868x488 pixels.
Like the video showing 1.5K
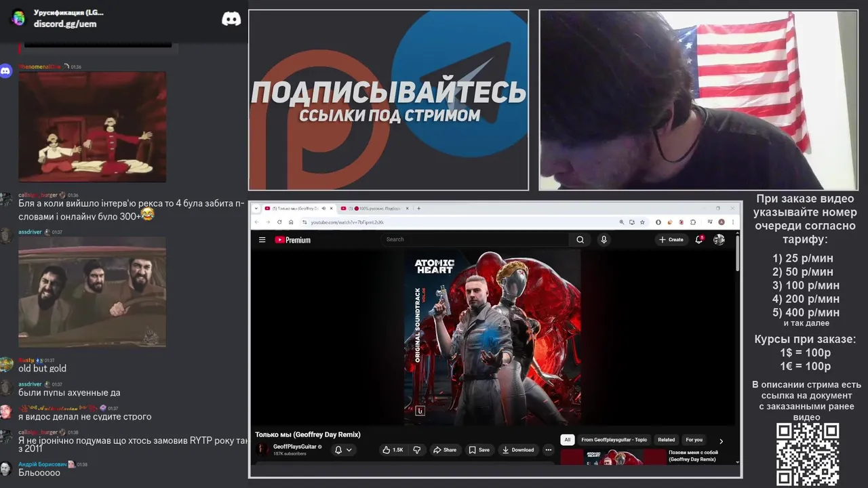tap(393, 450)
